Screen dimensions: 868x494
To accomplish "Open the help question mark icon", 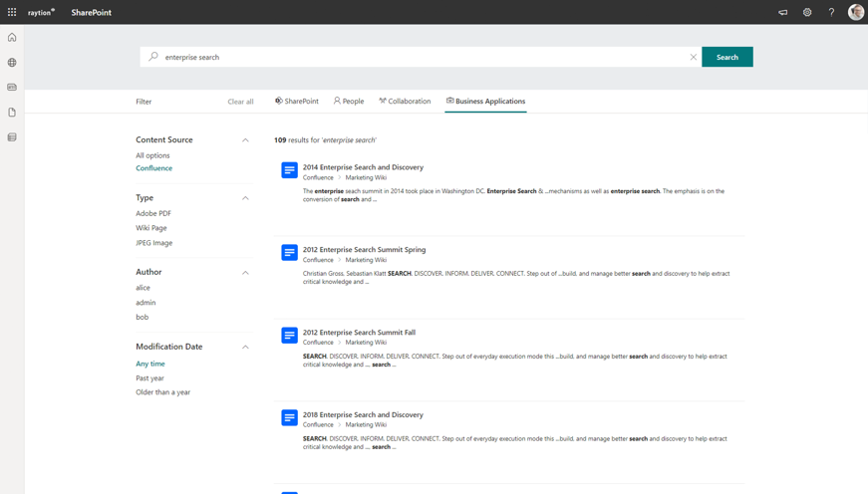I will pyautogui.click(x=831, y=12).
